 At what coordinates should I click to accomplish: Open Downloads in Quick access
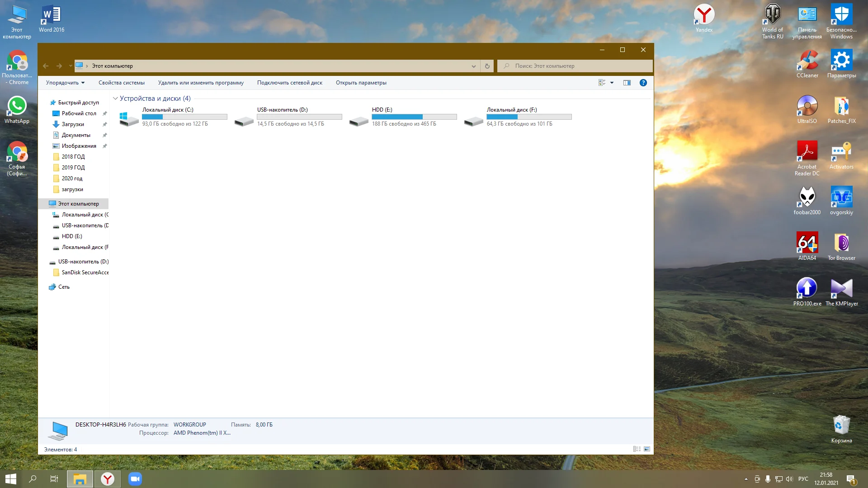click(x=73, y=124)
